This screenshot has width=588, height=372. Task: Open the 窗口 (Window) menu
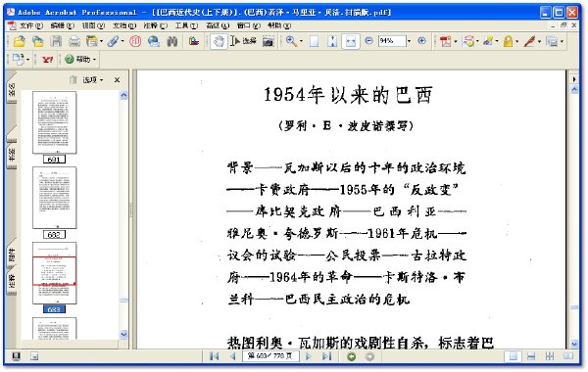(248, 25)
